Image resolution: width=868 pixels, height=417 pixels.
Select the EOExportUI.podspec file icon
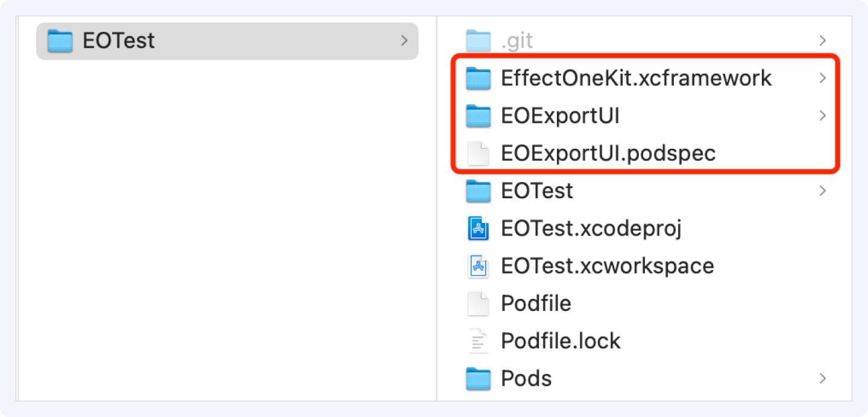click(x=479, y=154)
